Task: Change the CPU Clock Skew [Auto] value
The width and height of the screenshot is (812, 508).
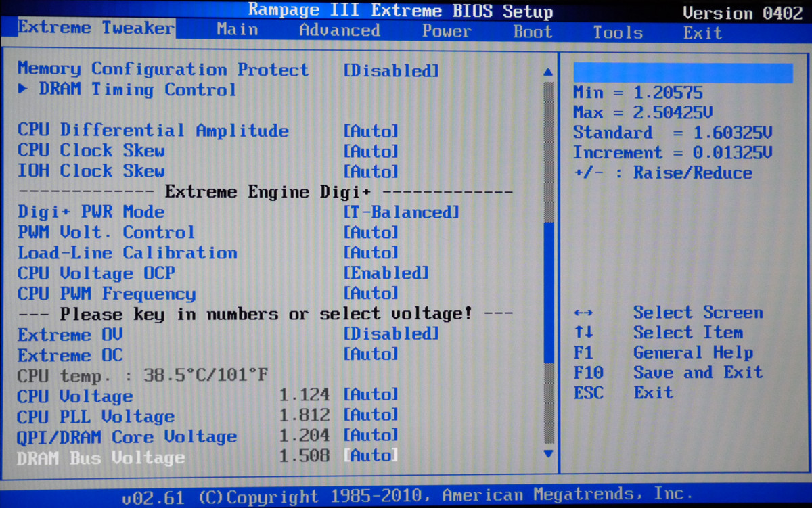Action: [371, 152]
